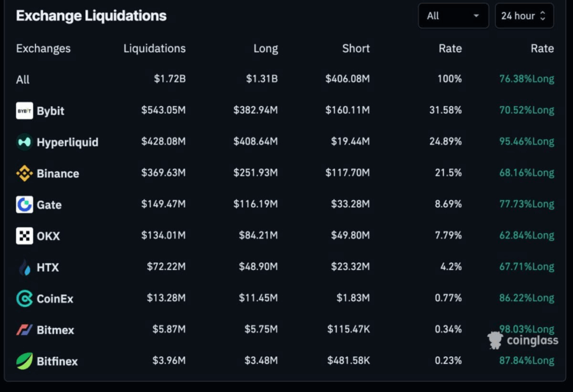Viewport: 573px width, 392px height.
Task: Click the Bitmex exchange logo icon
Action: point(25,330)
